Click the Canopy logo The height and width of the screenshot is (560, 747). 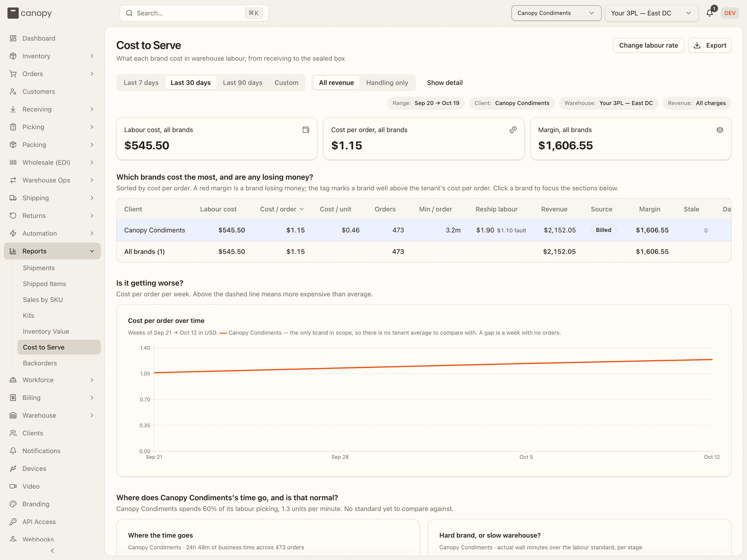pos(30,13)
